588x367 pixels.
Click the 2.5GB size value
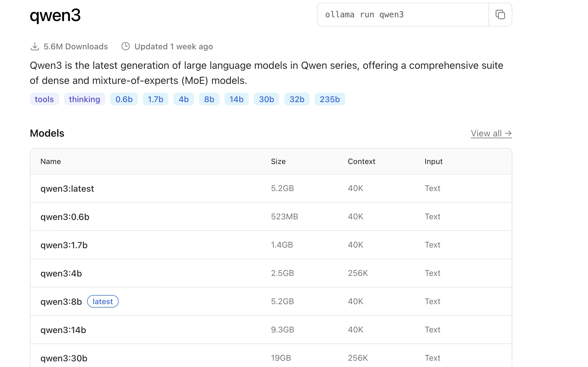[x=283, y=273]
